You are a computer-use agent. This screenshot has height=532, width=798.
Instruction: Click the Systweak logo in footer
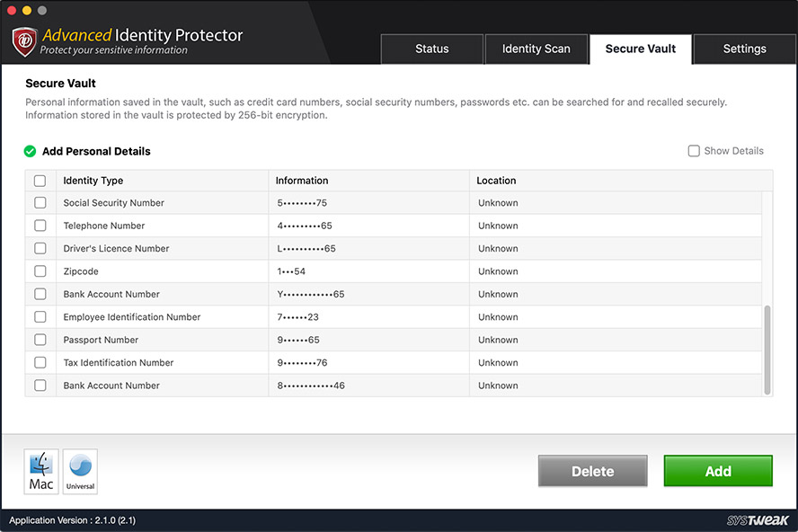[x=758, y=520]
